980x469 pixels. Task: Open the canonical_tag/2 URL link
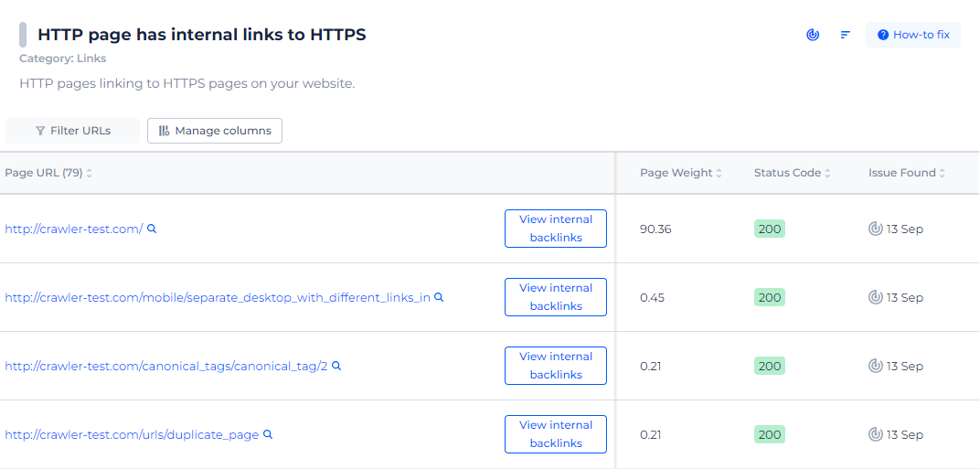point(166,367)
